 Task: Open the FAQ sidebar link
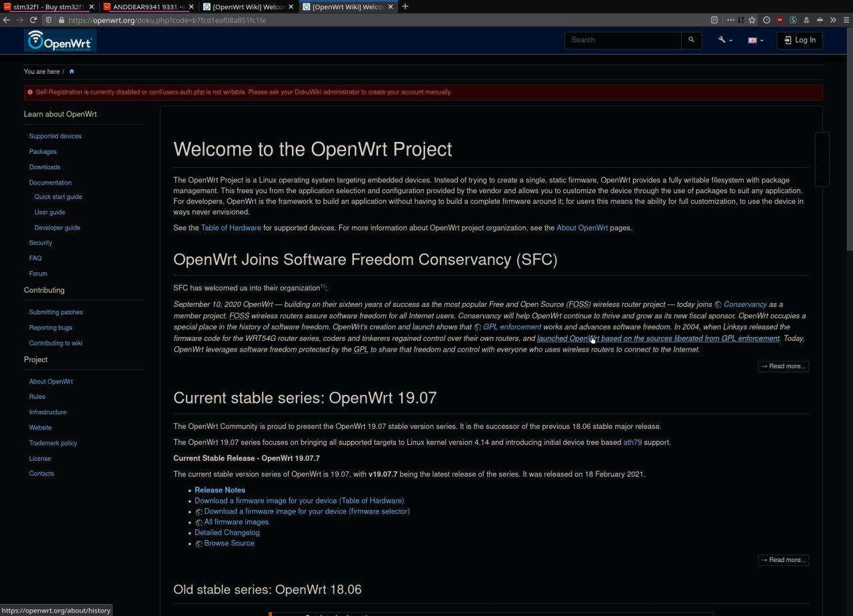click(x=35, y=258)
